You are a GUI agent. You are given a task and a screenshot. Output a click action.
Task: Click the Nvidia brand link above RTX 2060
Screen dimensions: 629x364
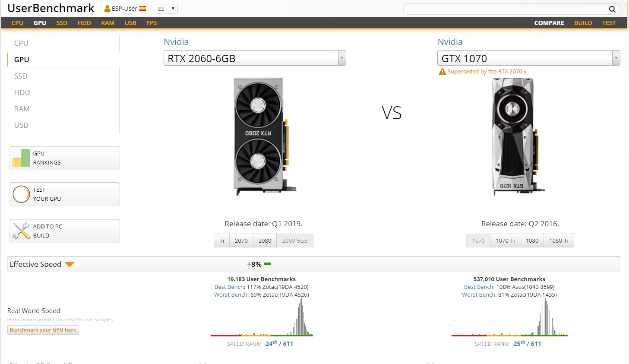pyautogui.click(x=176, y=42)
